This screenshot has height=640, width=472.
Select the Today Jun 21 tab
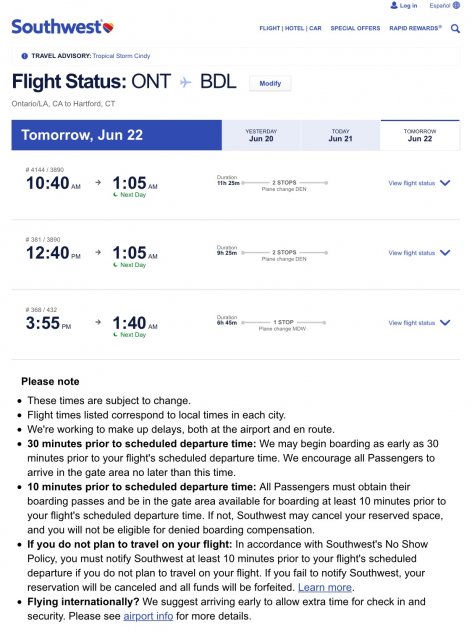pyautogui.click(x=341, y=135)
